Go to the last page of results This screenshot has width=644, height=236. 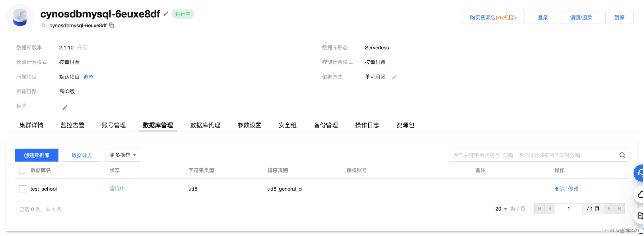619,209
